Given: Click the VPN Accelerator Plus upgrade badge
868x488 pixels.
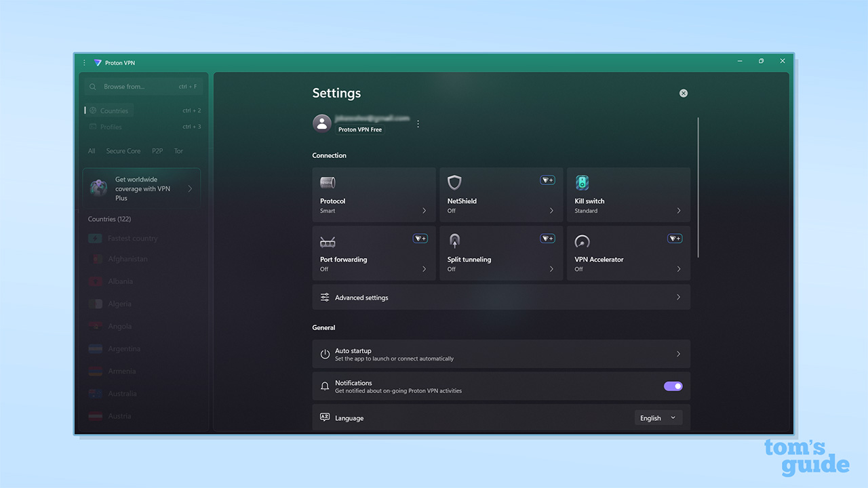Looking at the screenshot, I should 675,239.
